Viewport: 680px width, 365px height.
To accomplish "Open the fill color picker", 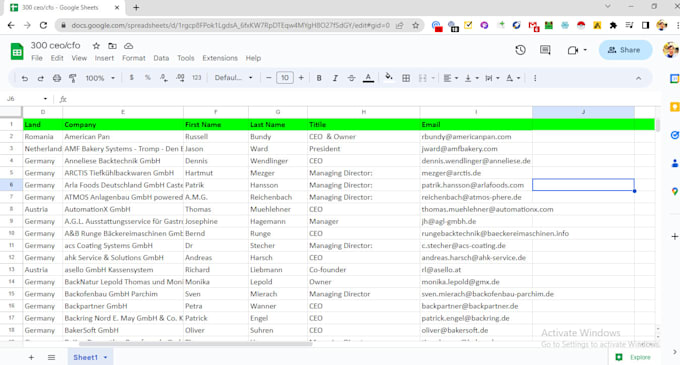I will 389,78.
